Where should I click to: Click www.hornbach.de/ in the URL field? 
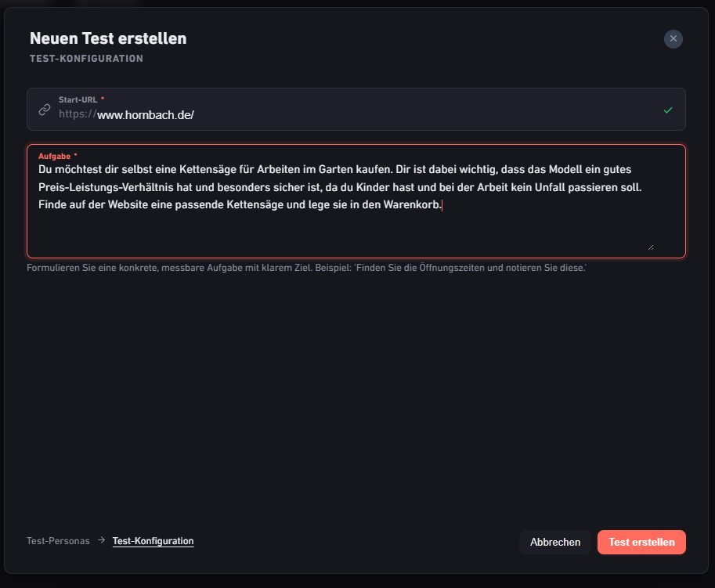click(x=146, y=115)
